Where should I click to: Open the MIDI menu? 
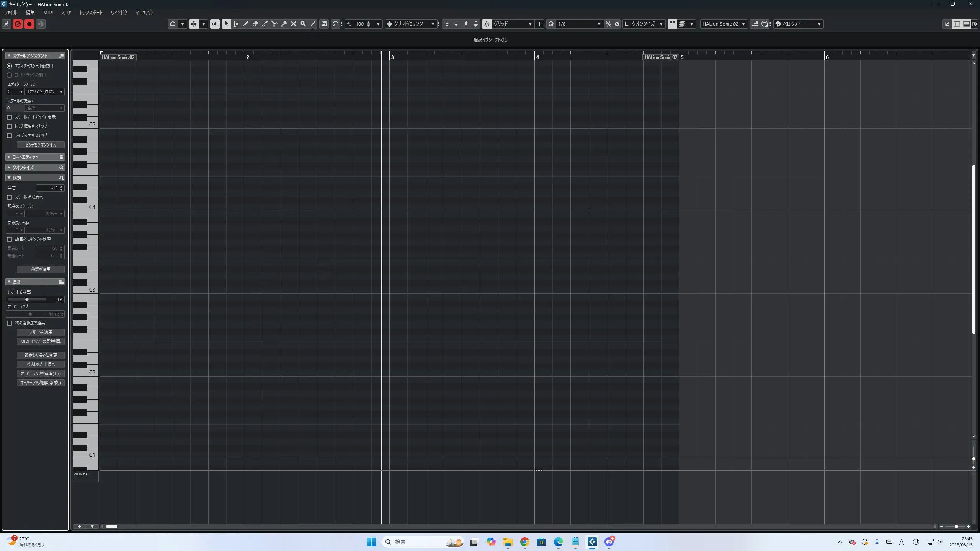pos(48,12)
